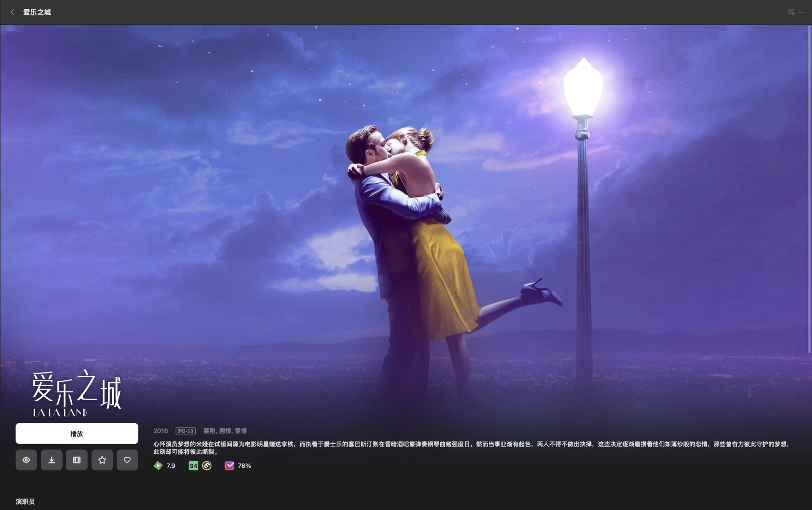Click the pink checkmark 78% rating icon
Image resolution: width=812 pixels, height=510 pixels.
tap(229, 466)
